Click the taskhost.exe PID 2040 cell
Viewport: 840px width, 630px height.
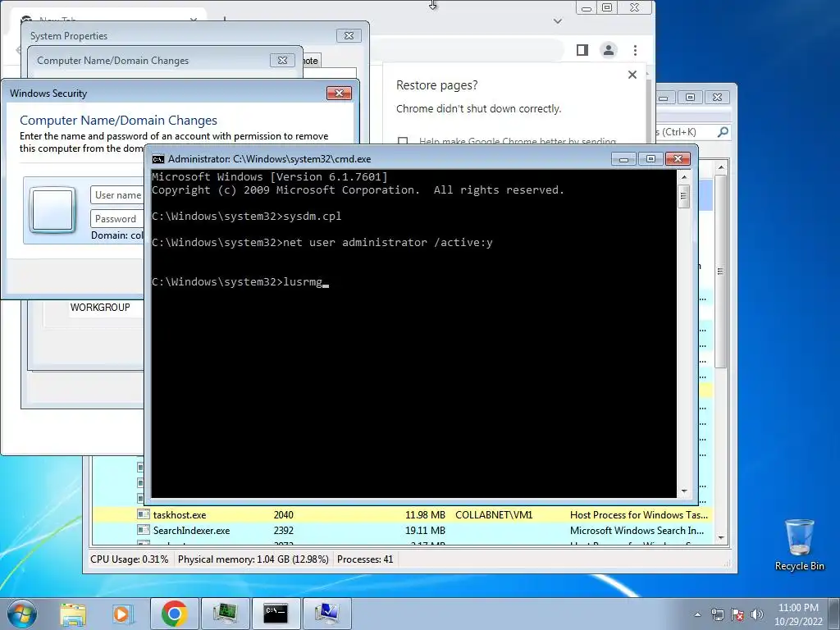pos(283,515)
